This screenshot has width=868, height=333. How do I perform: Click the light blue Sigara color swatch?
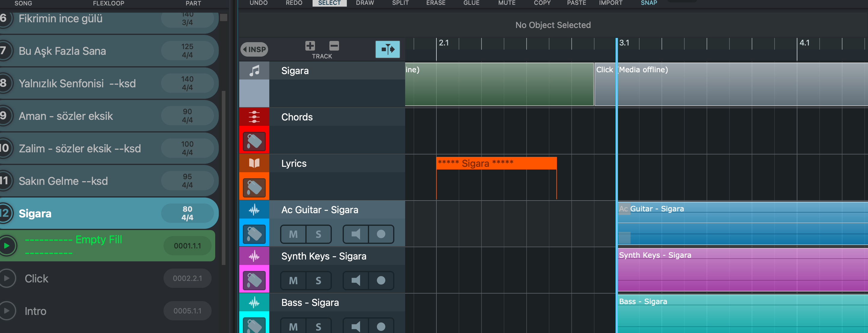(x=254, y=93)
